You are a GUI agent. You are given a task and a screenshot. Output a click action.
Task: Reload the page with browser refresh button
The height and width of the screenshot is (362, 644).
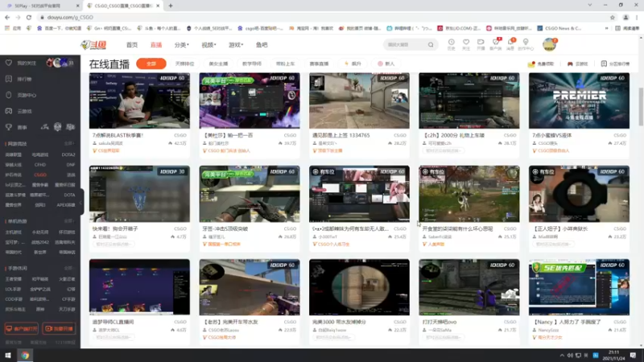point(29,17)
